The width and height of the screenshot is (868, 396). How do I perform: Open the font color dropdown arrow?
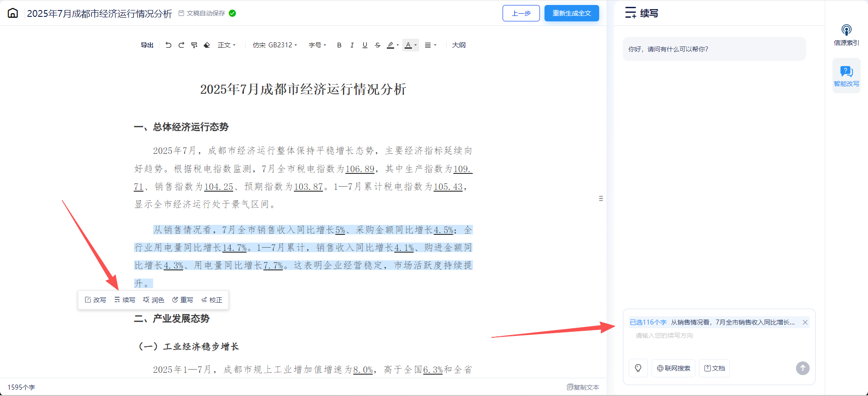coord(416,45)
